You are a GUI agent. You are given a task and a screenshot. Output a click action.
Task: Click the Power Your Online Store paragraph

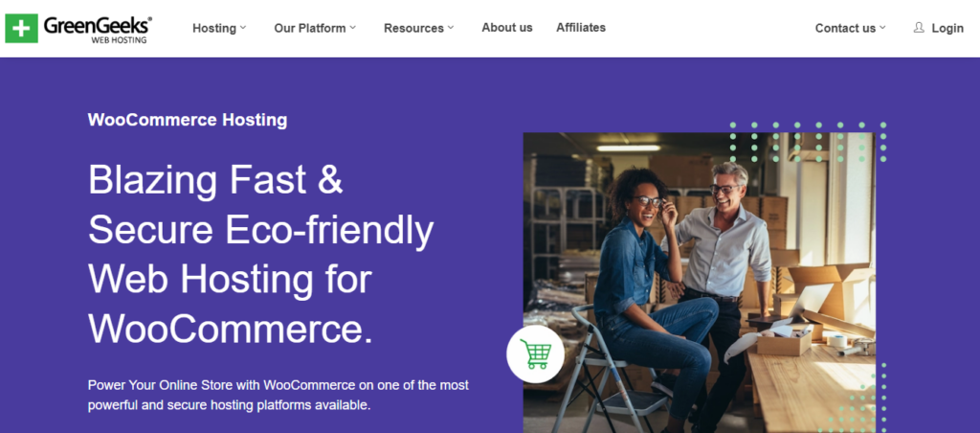click(278, 395)
